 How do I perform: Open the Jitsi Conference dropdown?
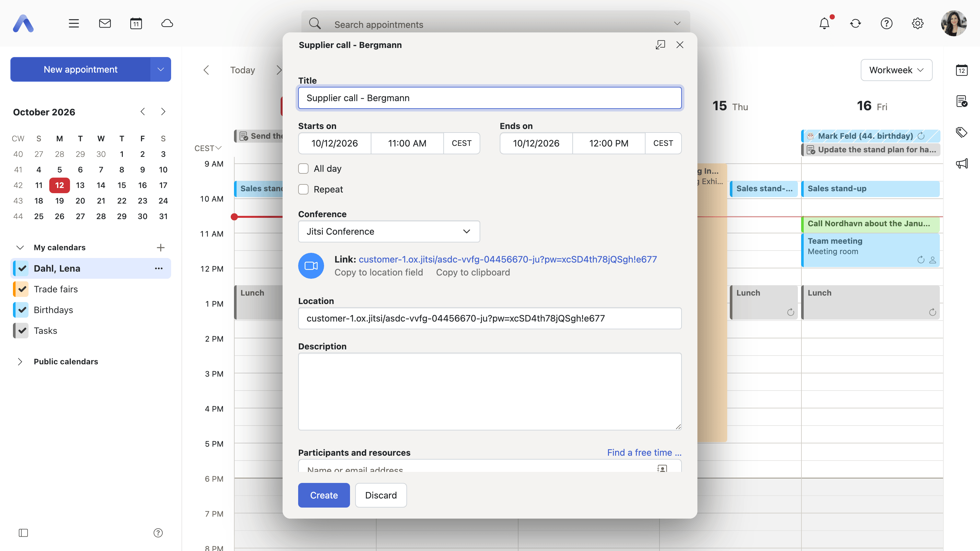pyautogui.click(x=389, y=231)
